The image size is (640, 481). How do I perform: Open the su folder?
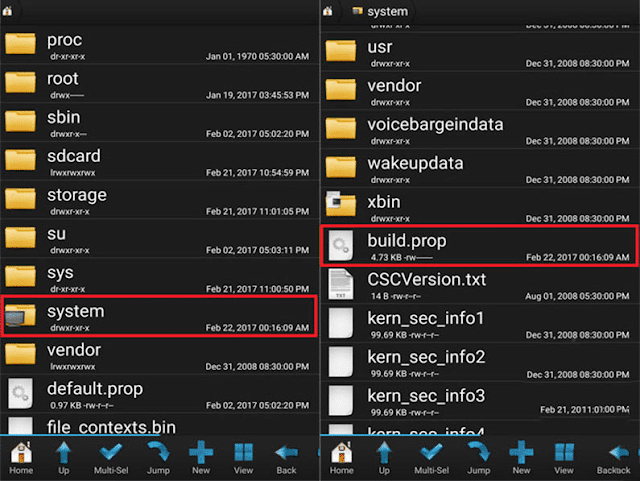160,239
